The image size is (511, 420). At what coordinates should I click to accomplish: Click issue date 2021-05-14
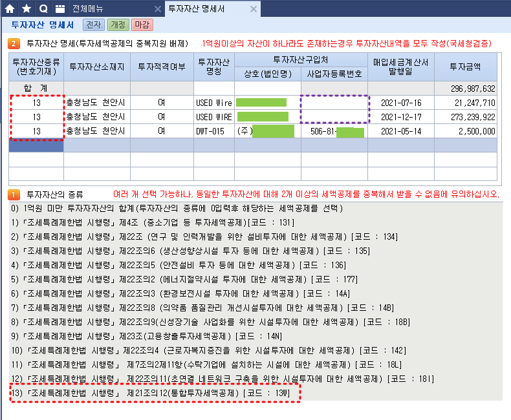pos(401,131)
